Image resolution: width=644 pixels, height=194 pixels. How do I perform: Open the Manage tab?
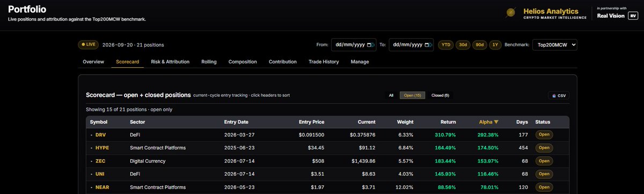pos(360,62)
